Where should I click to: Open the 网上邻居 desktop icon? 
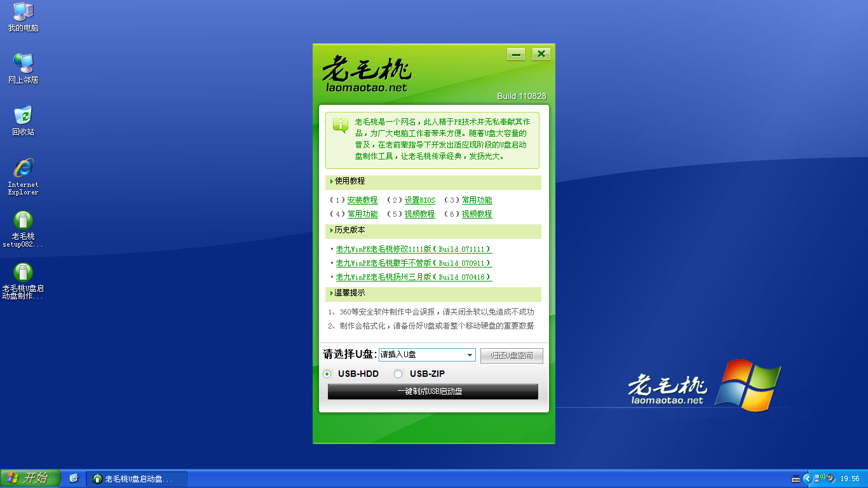pyautogui.click(x=24, y=69)
